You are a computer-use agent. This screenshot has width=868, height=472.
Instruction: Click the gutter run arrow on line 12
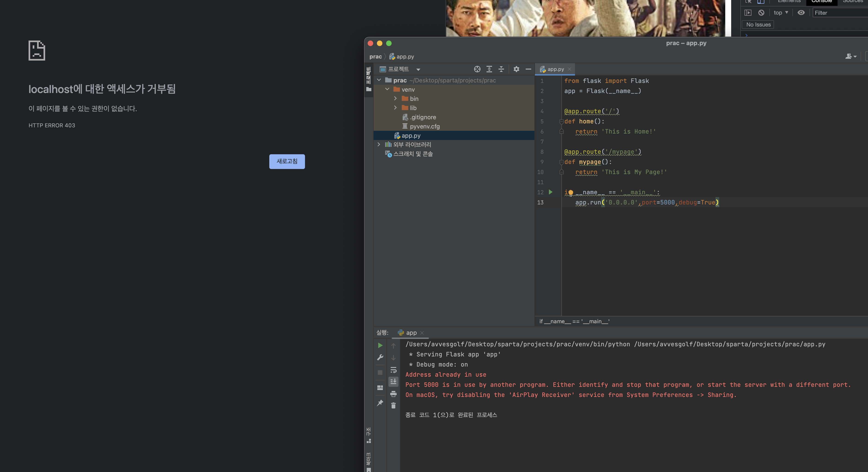(551, 192)
